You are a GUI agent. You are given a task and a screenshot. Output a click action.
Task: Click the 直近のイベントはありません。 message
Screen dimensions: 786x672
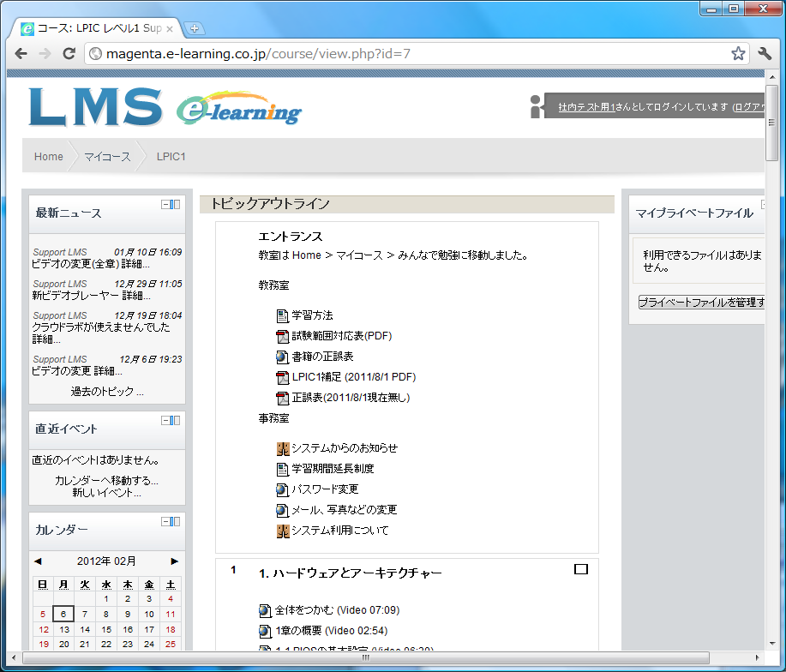(x=96, y=460)
